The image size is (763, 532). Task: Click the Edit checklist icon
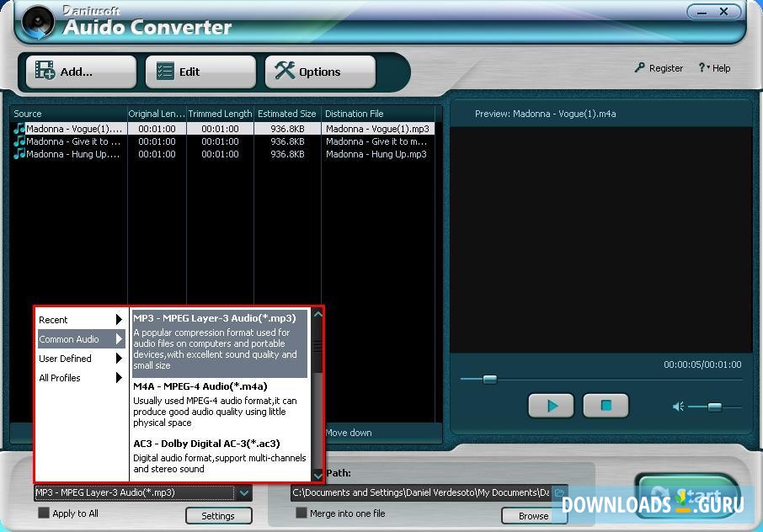pyautogui.click(x=165, y=71)
